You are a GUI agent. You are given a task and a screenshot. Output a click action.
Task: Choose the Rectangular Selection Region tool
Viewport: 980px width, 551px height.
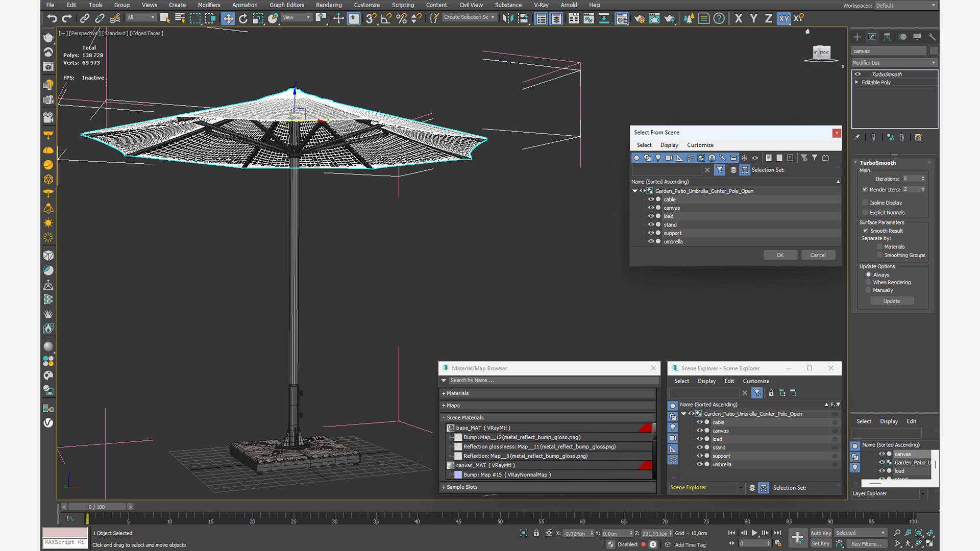(x=195, y=18)
